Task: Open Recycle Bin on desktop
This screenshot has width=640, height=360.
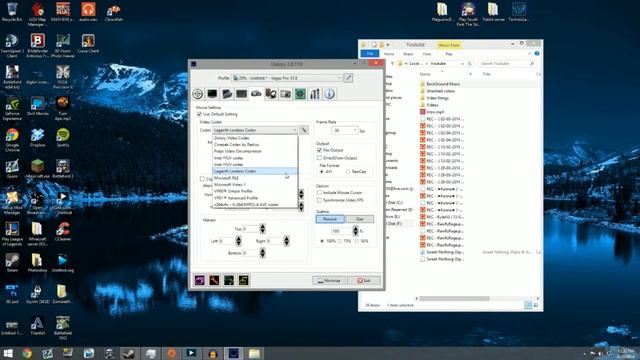Action: 12,11
